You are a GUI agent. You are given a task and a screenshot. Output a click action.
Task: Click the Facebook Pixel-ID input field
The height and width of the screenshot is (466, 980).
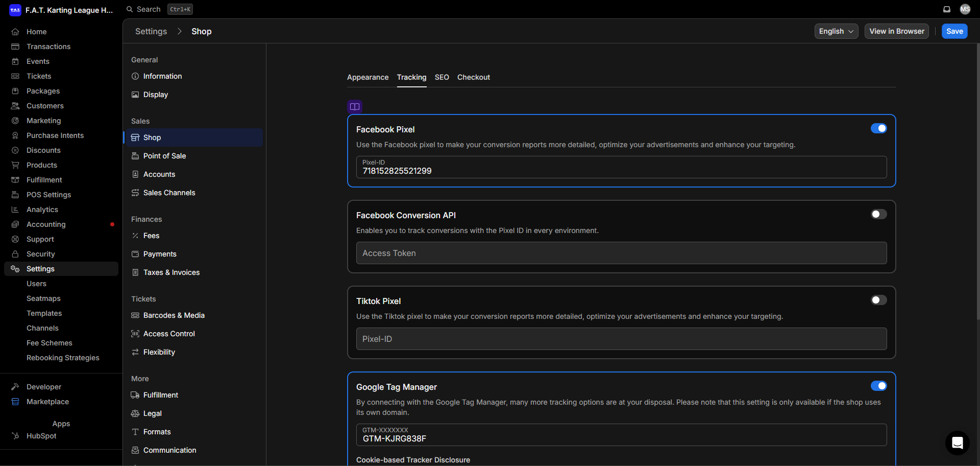621,167
